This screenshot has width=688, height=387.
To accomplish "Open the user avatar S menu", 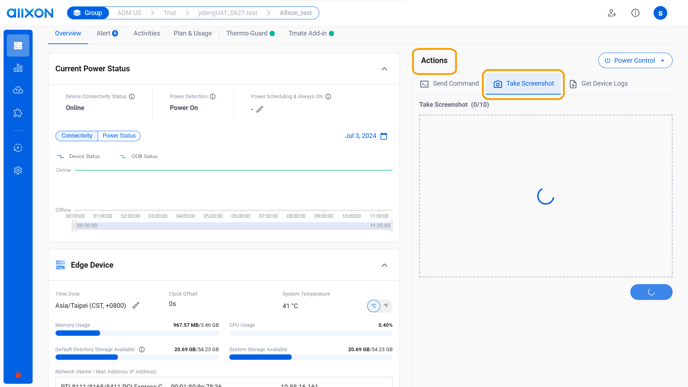I will pos(660,13).
